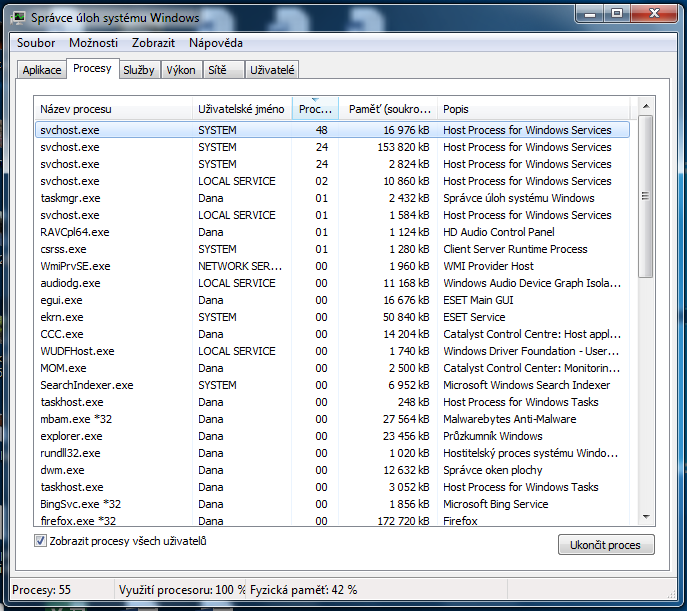Click the NETWORK SER... user name cell

[240, 266]
